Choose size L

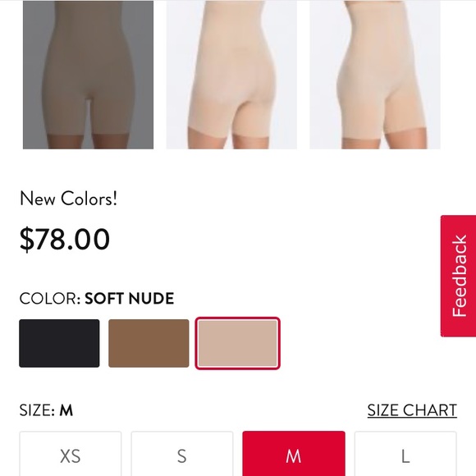(405, 454)
